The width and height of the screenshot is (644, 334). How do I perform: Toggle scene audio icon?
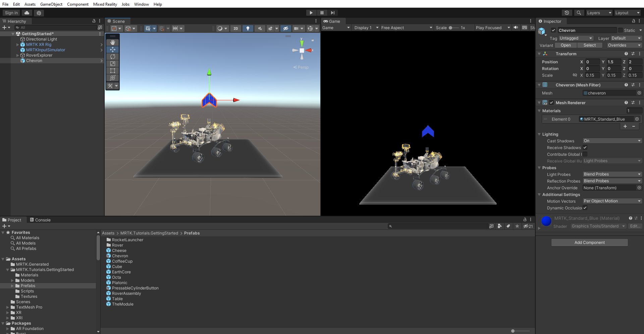click(x=260, y=28)
